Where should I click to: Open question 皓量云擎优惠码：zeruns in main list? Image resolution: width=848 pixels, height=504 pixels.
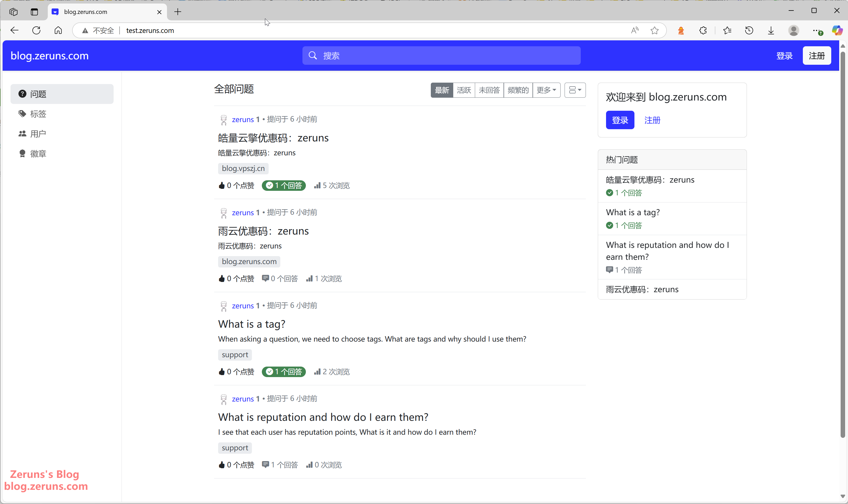273,137
